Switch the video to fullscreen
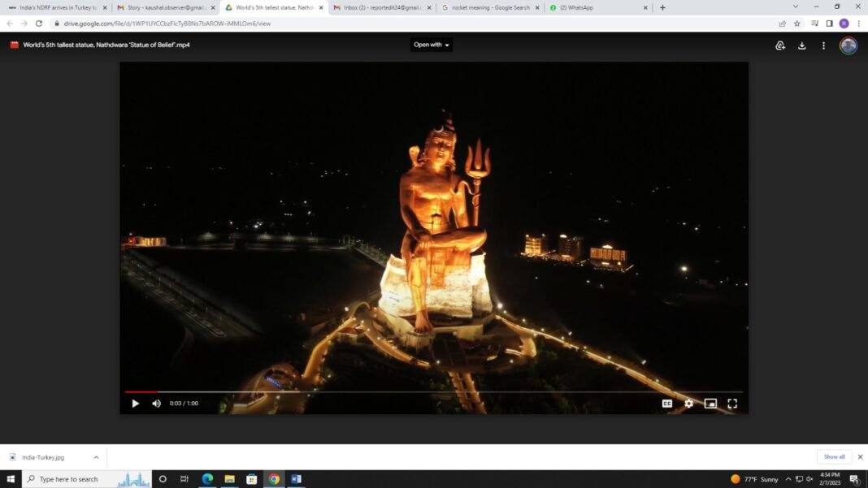 pyautogui.click(x=732, y=403)
